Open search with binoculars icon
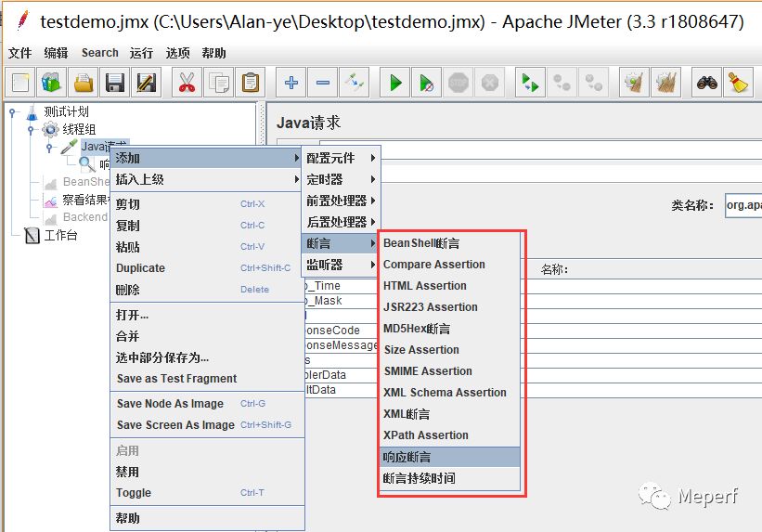Image resolution: width=762 pixels, height=532 pixels. (706, 83)
